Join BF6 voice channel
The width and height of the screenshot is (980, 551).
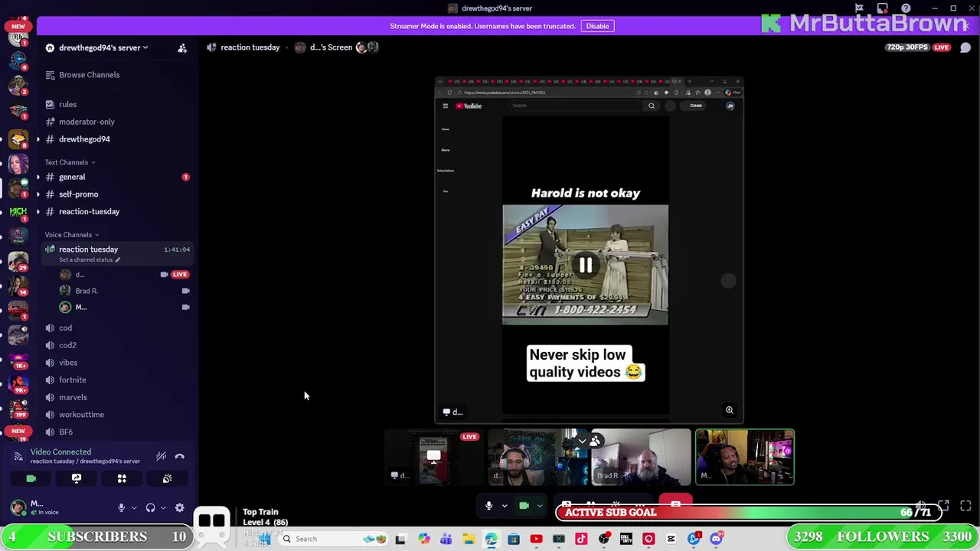tap(66, 432)
